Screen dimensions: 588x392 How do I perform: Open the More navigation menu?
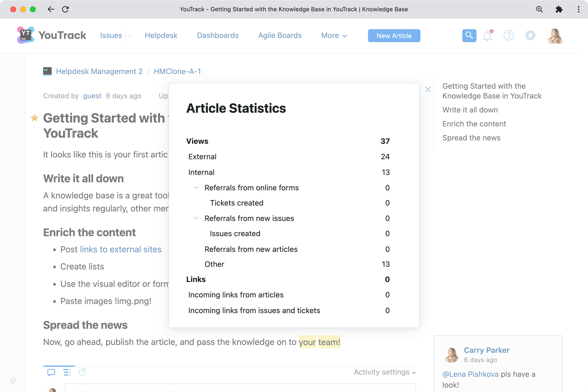pyautogui.click(x=334, y=36)
